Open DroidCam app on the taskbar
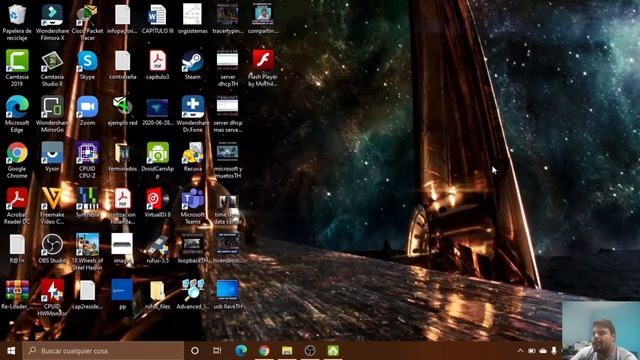Screen dimensions: 640x360 pos(333,351)
